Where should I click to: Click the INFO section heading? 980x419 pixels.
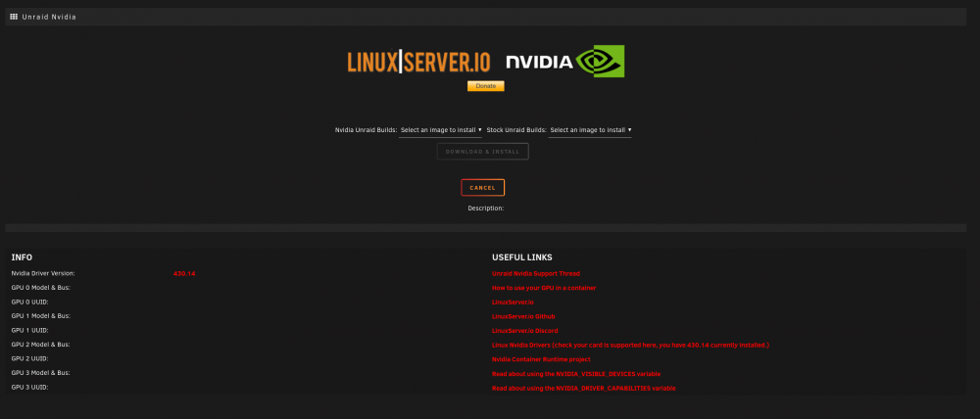point(22,257)
